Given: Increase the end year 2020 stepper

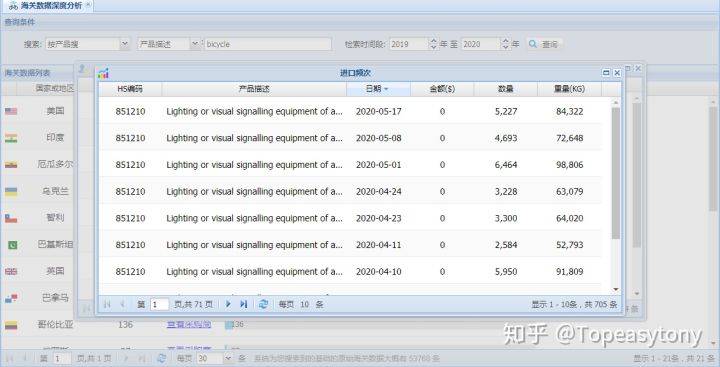Looking at the screenshot, I should pos(505,41).
